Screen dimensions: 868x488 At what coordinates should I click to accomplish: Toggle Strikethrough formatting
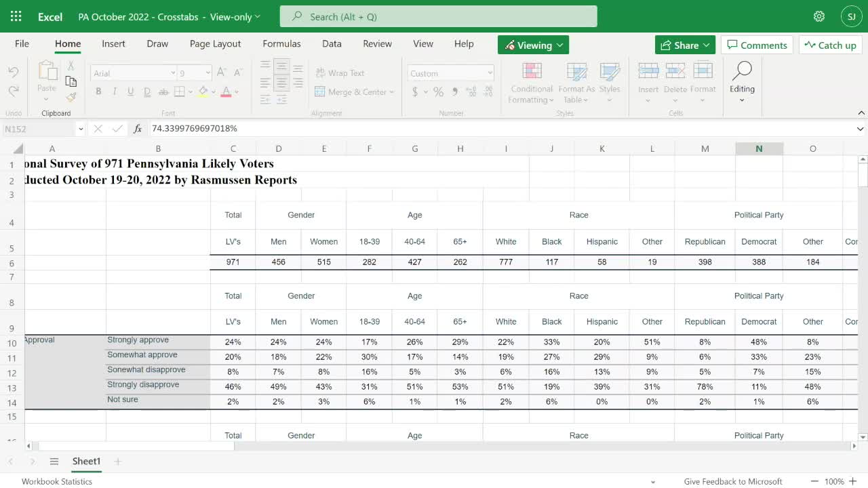(163, 91)
